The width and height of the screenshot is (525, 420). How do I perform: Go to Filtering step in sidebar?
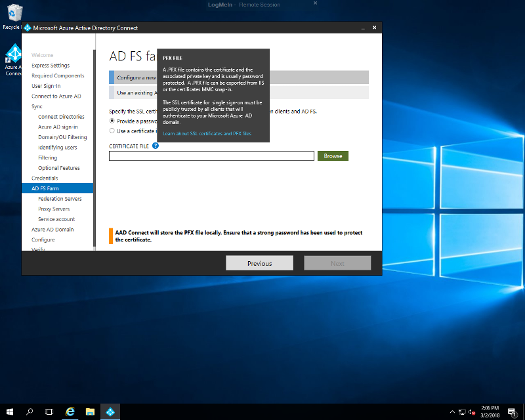47,157
